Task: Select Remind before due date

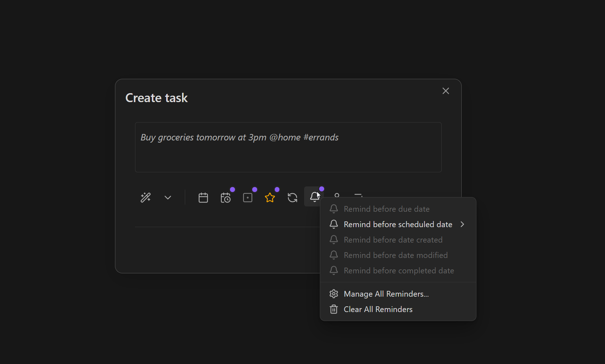Action: tap(386, 209)
